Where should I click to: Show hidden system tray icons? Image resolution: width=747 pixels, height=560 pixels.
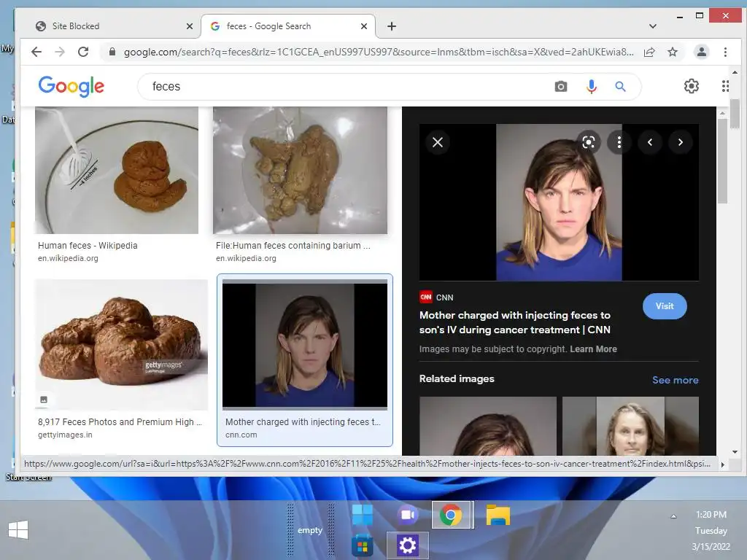point(673,516)
